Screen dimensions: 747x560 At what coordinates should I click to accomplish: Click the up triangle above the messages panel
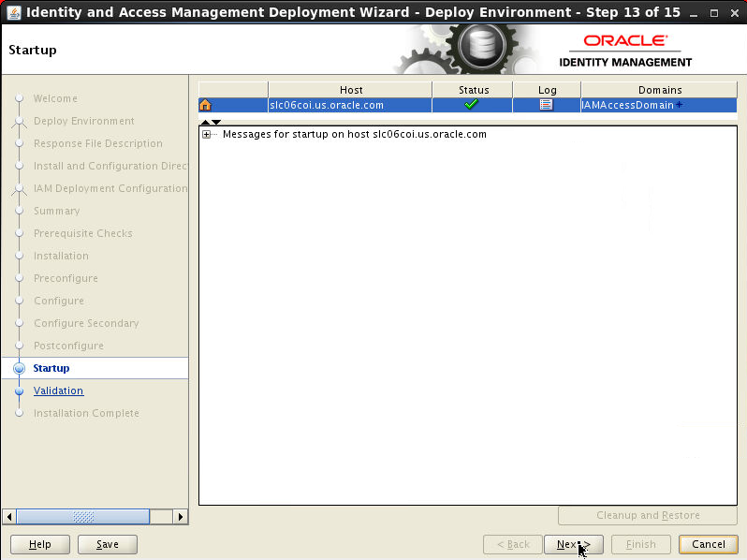[205, 122]
